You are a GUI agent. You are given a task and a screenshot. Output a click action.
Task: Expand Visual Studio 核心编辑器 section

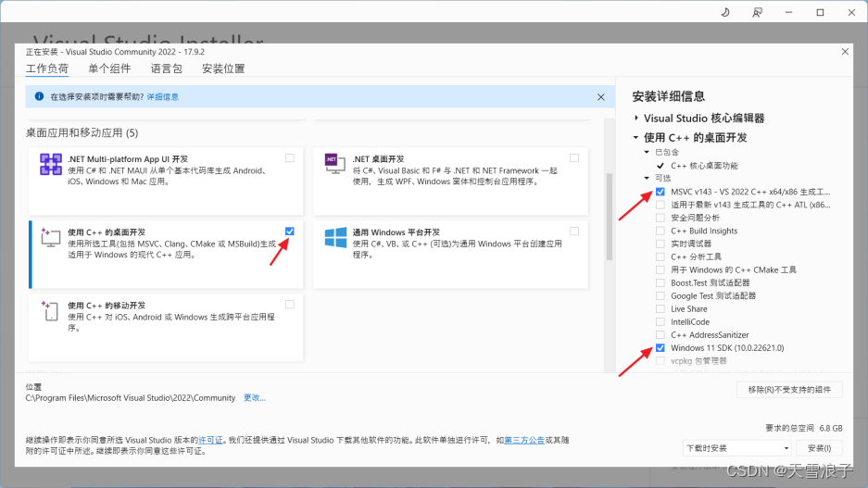(x=636, y=118)
